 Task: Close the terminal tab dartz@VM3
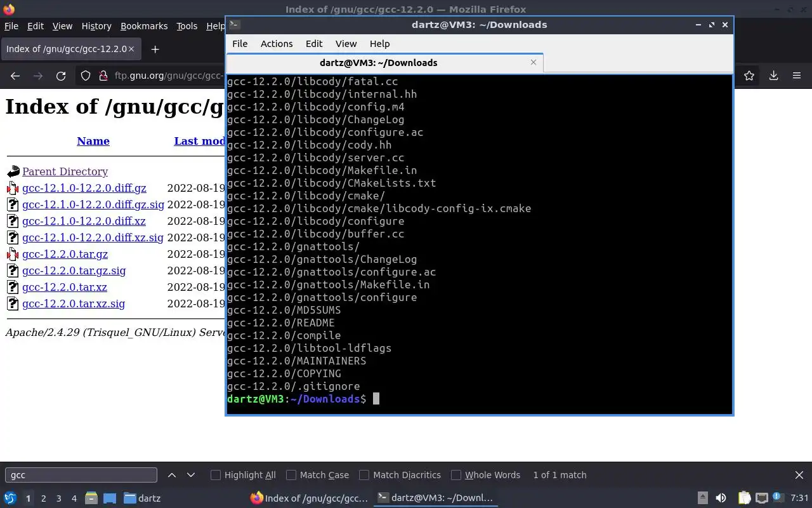[x=534, y=62]
